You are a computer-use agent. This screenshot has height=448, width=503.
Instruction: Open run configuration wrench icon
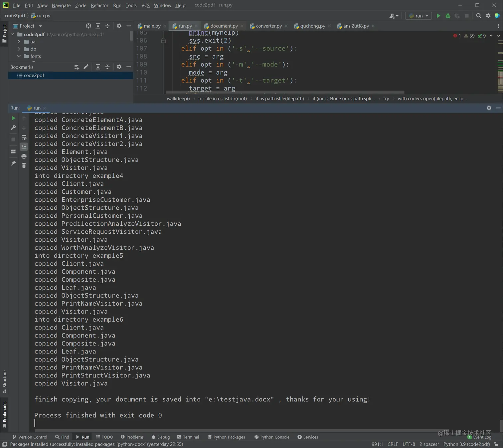pyautogui.click(x=13, y=128)
